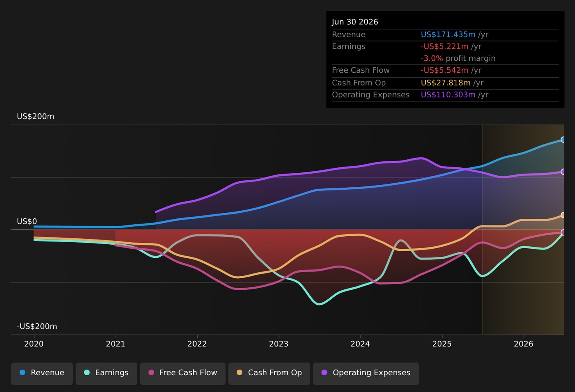Click the magenta Free Cash Flow endpoint marker
Image resolution: width=575 pixels, height=392 pixels.
pos(563,232)
